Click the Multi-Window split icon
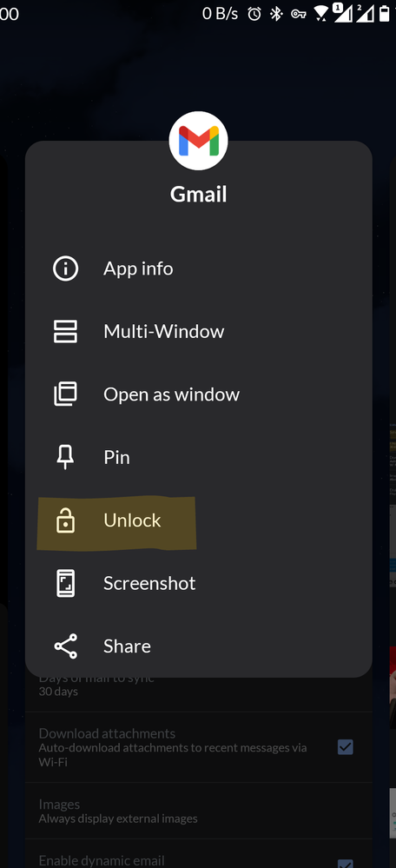 pos(65,332)
